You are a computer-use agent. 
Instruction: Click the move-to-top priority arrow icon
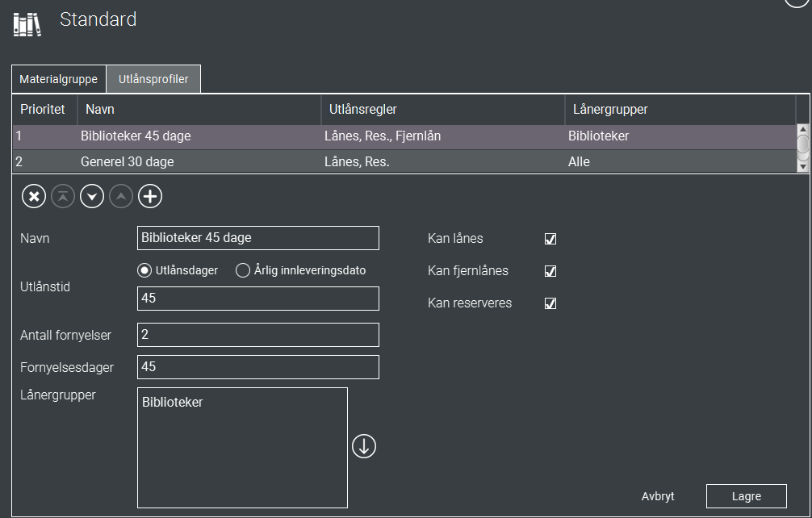(x=63, y=197)
